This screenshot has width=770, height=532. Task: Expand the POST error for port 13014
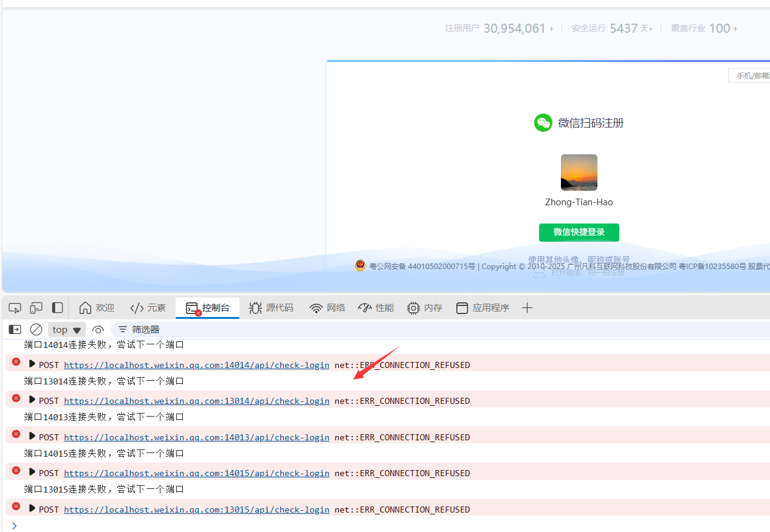click(x=32, y=399)
